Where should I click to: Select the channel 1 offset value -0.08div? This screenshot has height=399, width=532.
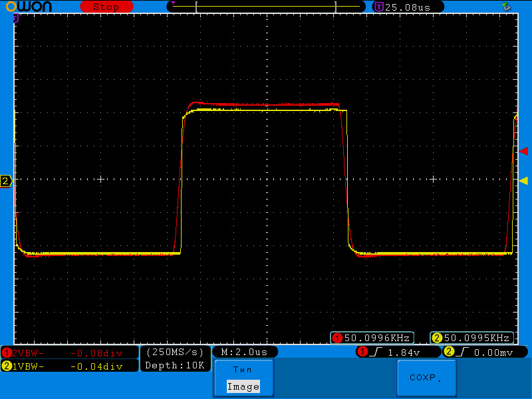pos(96,354)
